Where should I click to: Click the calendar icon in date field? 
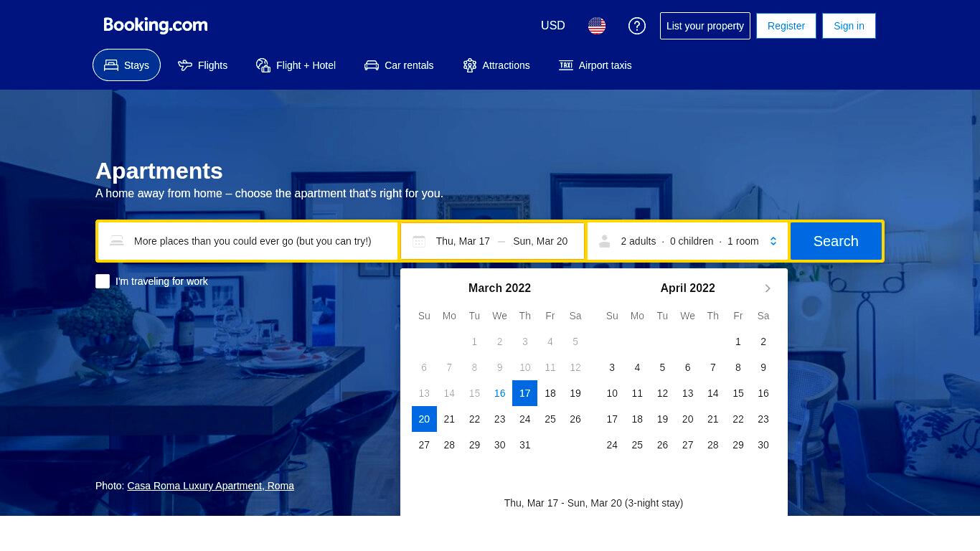(419, 241)
